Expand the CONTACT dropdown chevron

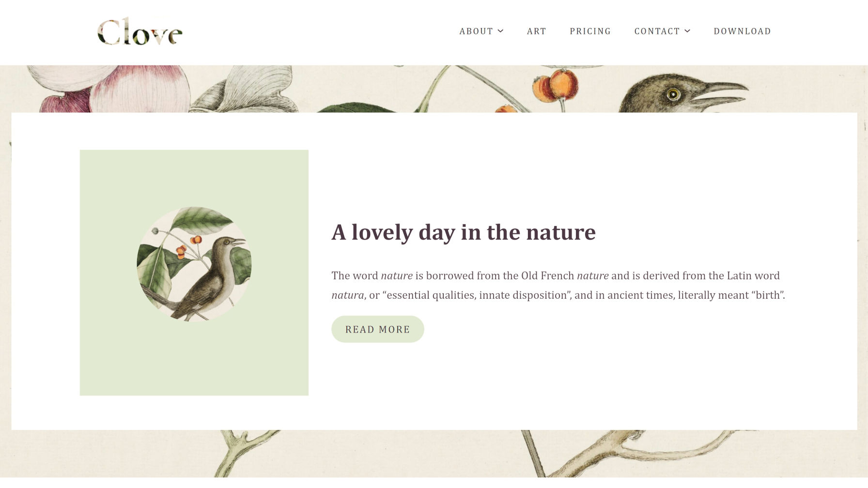687,31
